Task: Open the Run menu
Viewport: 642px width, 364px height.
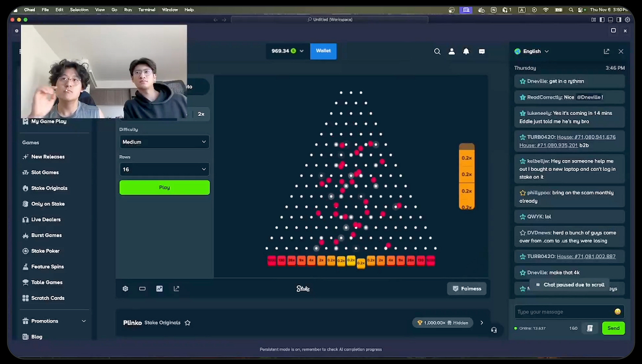Action: (x=128, y=10)
